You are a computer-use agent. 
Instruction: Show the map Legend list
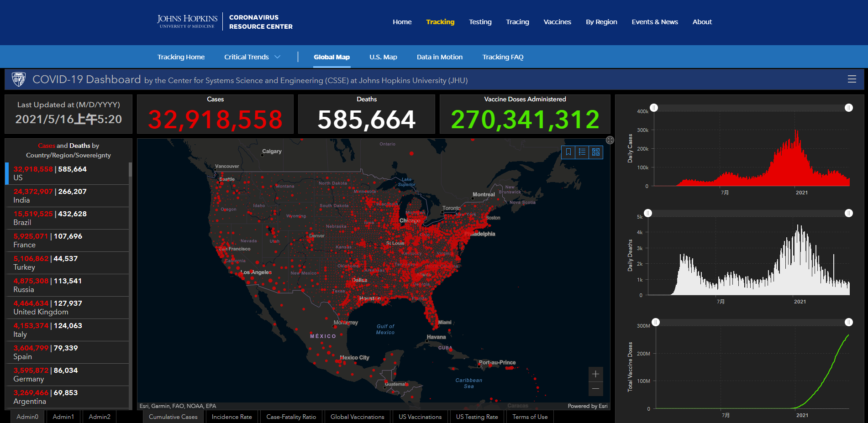(582, 152)
